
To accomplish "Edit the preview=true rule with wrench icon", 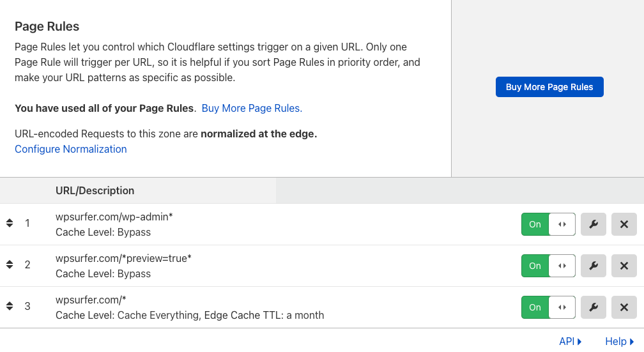I will pos(594,266).
